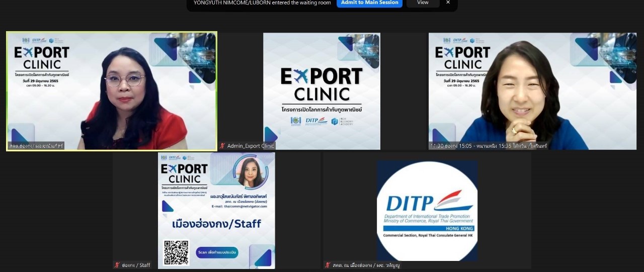Admit the participant to the Main Session

point(369,3)
